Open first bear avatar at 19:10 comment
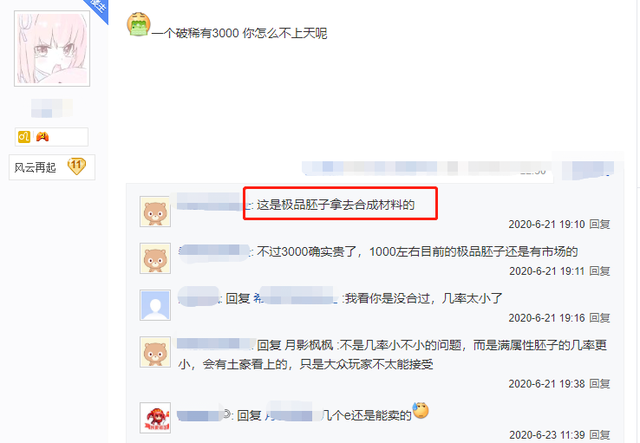The image size is (640, 443). 155,211
